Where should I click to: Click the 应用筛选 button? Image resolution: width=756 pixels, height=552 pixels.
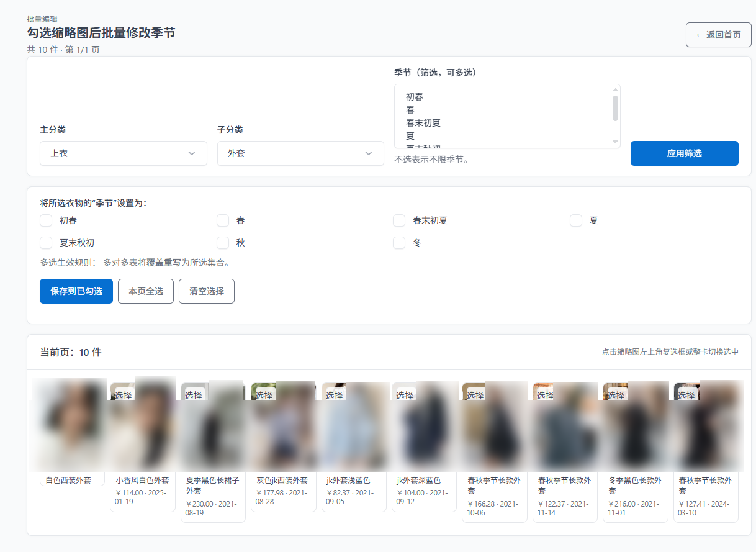click(x=684, y=153)
